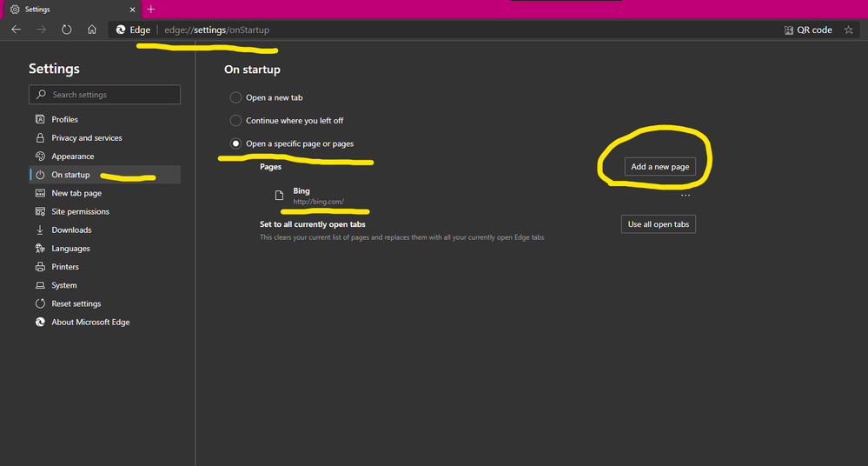Click the magnifier icon in Search settings
The width and height of the screenshot is (868, 466).
(x=41, y=94)
